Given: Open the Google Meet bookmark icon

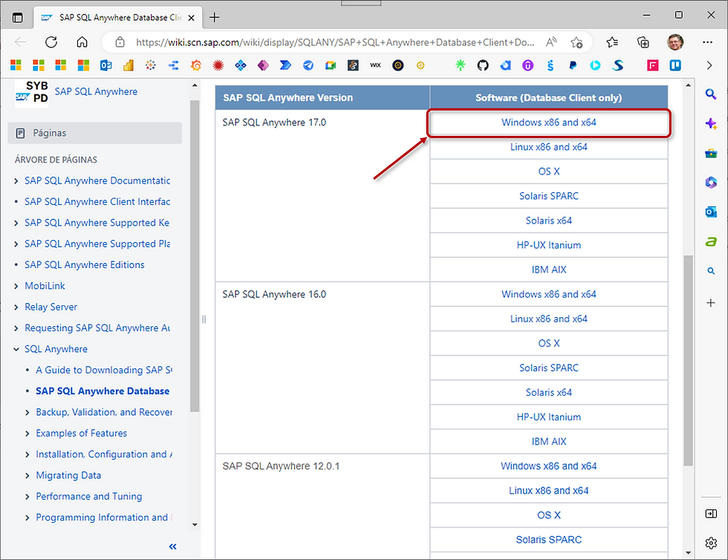Looking at the screenshot, I should click(x=331, y=65).
